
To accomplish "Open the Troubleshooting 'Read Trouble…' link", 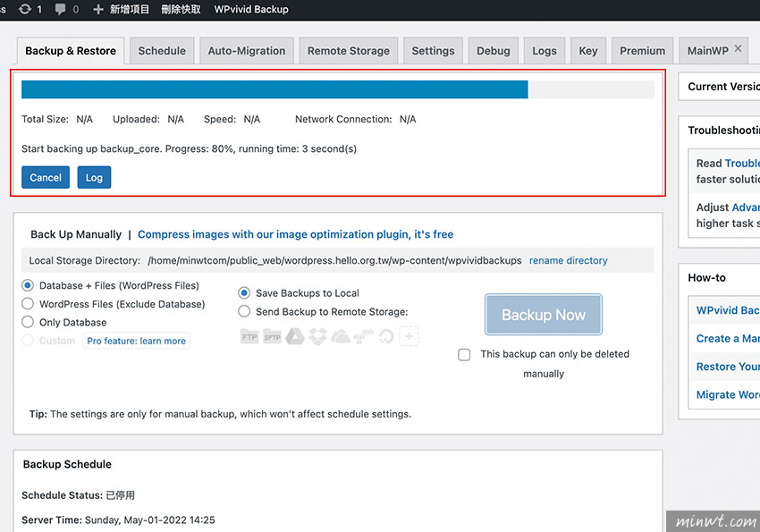I will 742,164.
